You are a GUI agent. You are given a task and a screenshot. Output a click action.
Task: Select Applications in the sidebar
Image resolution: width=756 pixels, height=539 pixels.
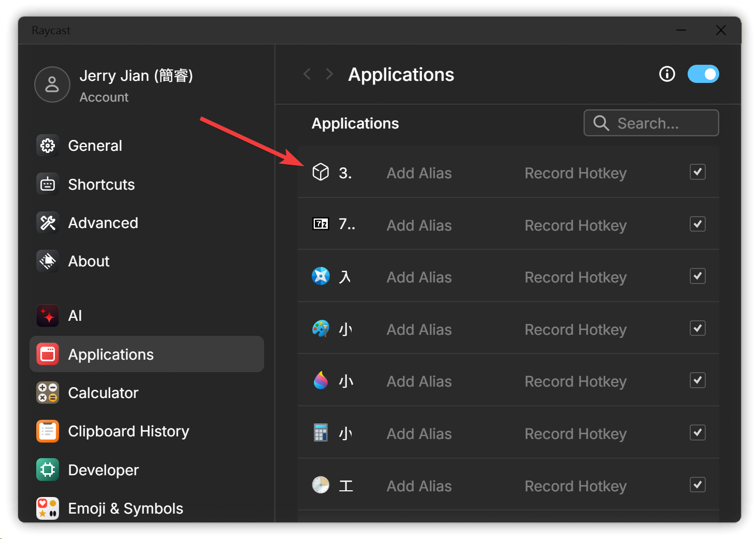click(x=147, y=354)
